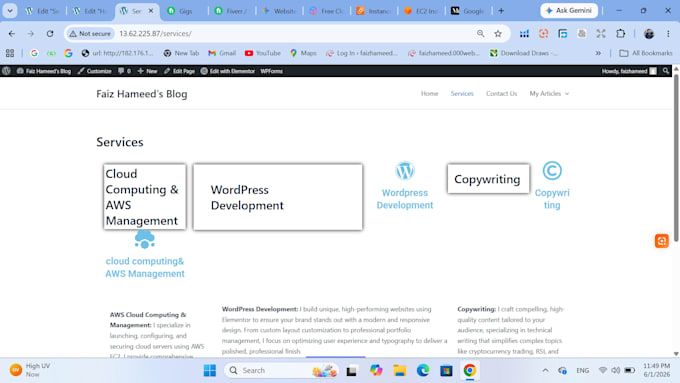Open the Gmail bookmark
Screen dimensions: 680x383
coord(222,53)
